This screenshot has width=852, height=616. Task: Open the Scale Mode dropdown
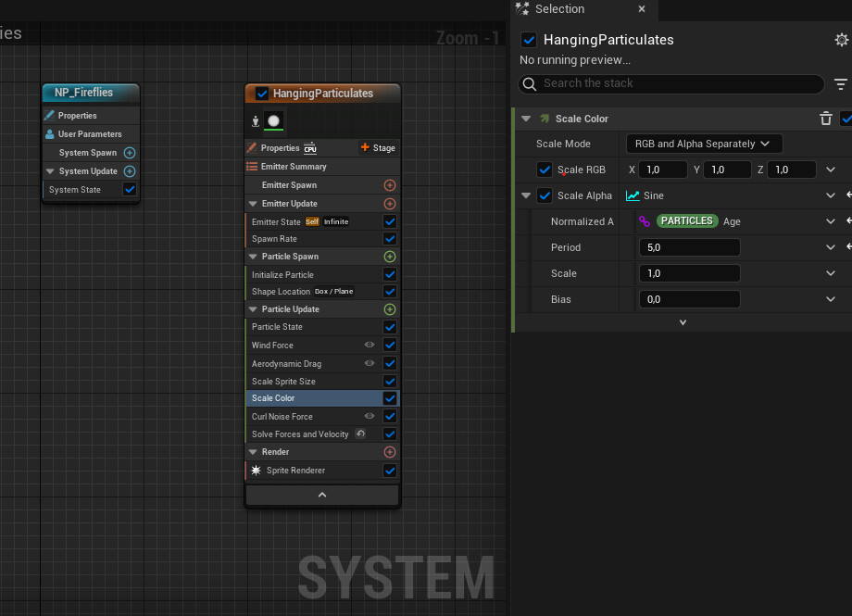pos(704,144)
